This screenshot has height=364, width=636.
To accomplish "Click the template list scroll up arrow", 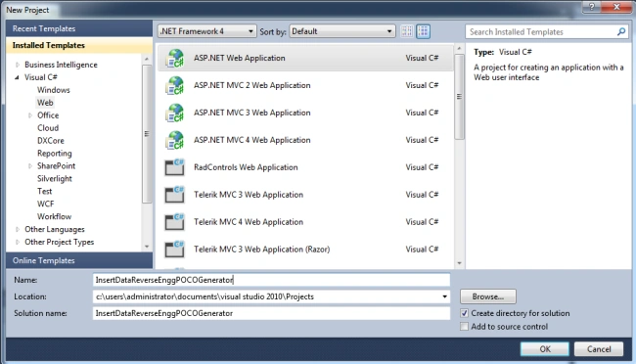I will 459,49.
